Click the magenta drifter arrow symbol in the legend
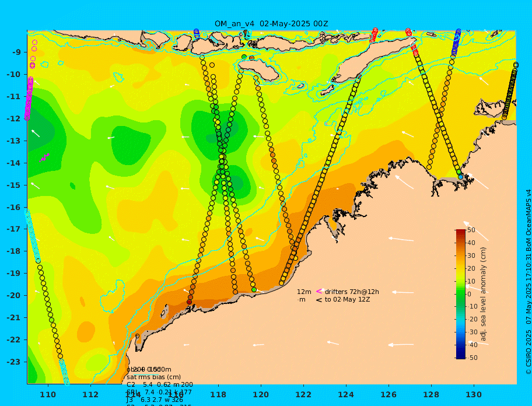 pyautogui.click(x=319, y=291)
